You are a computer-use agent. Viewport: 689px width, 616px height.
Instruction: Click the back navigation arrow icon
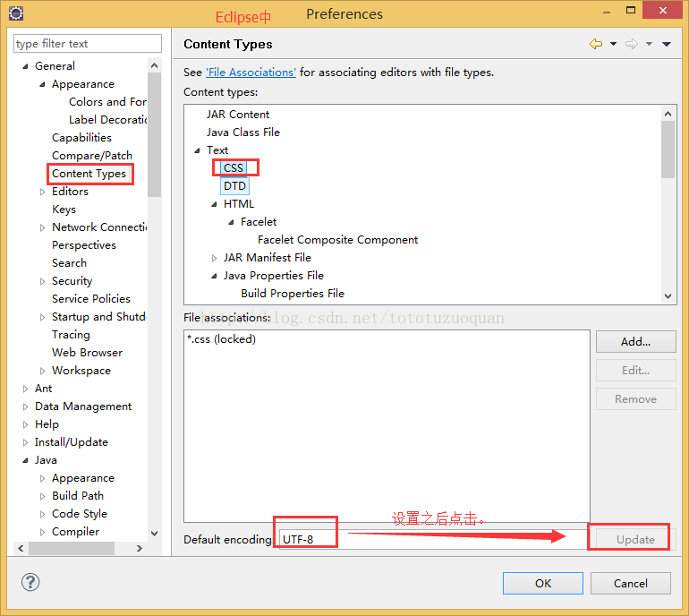click(x=596, y=44)
